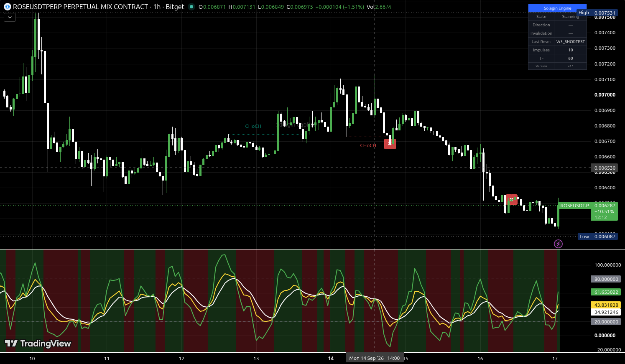Click the crosshair price label 0.006530
Screen dimensions: 625x364
[x=605, y=168]
